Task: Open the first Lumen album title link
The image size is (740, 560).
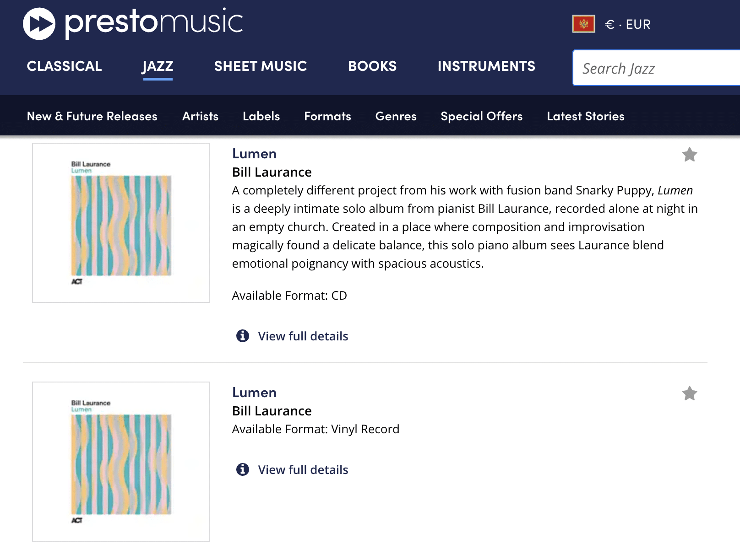Action: [x=254, y=154]
